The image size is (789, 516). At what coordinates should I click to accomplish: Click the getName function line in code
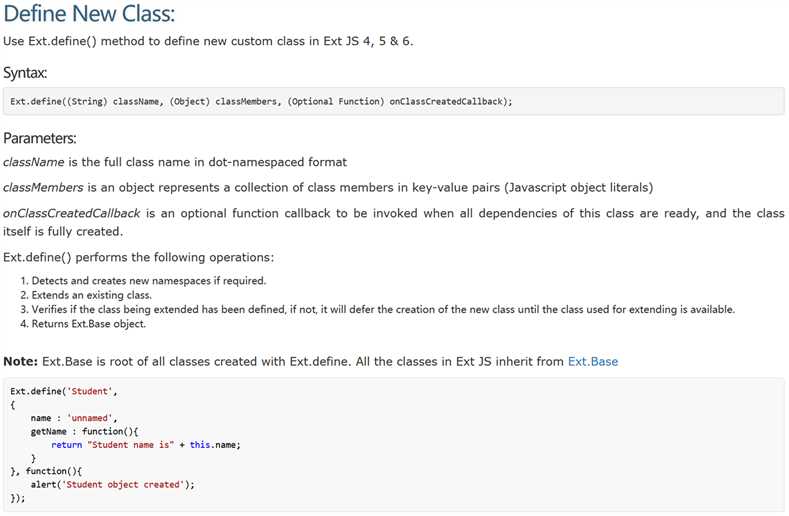tap(84, 431)
